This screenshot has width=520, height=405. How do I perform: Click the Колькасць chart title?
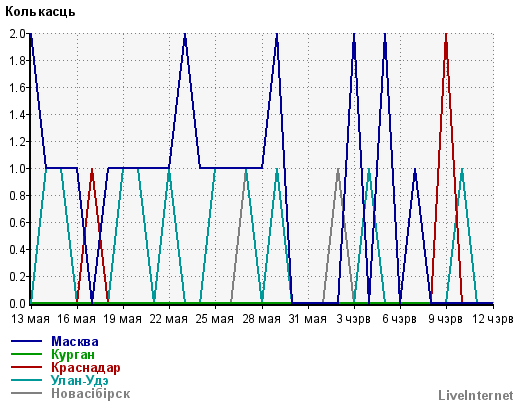(40, 12)
